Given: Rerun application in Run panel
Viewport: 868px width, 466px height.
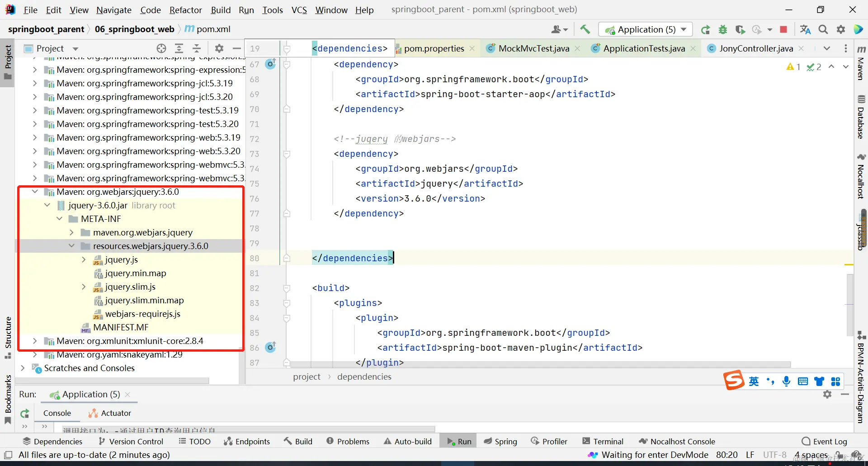Looking at the screenshot, I should 25,413.
